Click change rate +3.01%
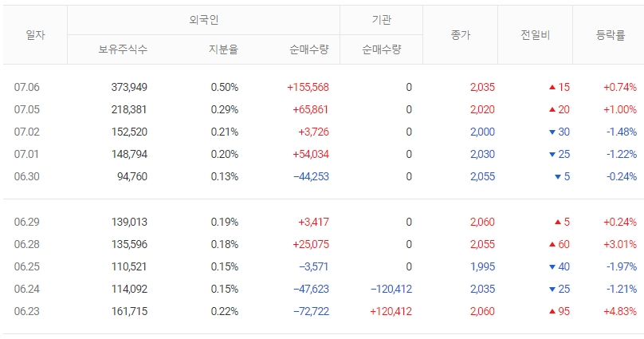Image resolution: width=644 pixels, height=339 pixels. click(x=620, y=244)
